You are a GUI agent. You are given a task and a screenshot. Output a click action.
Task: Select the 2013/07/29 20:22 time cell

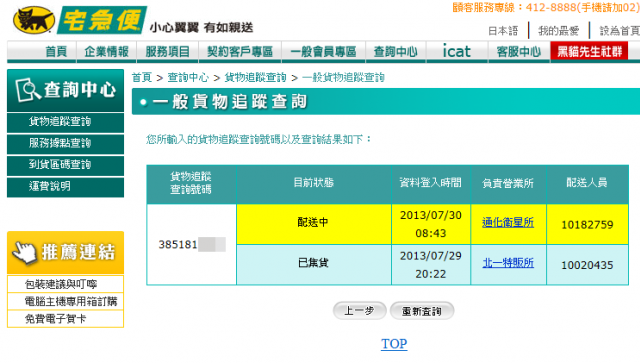[x=431, y=265]
